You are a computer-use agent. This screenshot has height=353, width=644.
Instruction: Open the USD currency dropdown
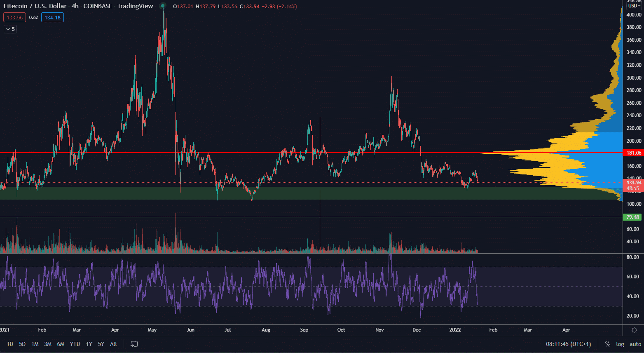coord(634,6)
